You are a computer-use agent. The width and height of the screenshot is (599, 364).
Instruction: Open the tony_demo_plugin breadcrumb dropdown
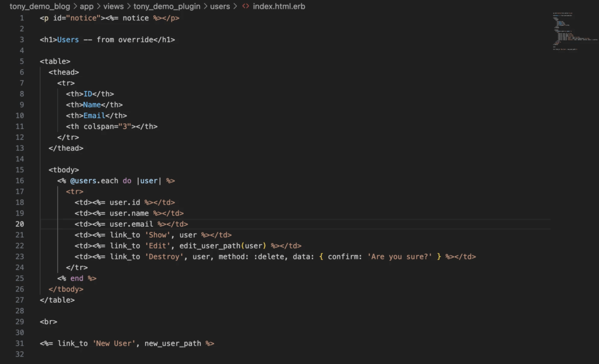point(167,6)
